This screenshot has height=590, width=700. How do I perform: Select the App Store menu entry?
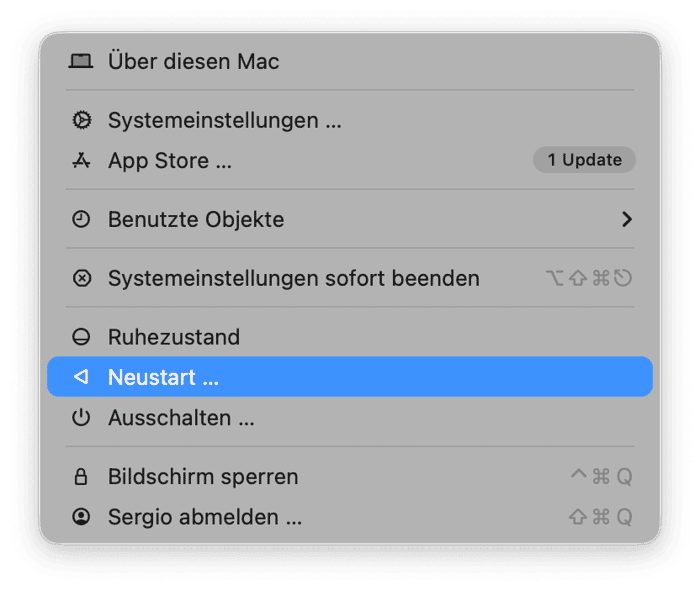(x=170, y=160)
